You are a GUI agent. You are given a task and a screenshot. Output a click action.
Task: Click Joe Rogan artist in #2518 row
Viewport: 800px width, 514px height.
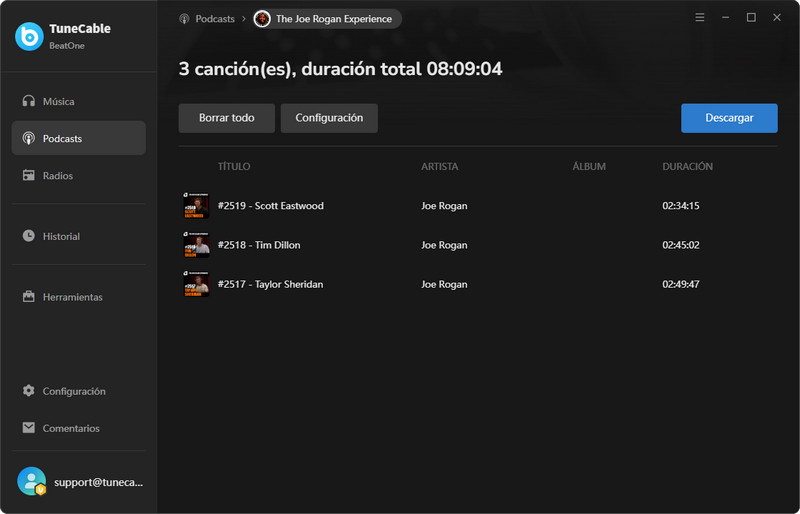[444, 245]
